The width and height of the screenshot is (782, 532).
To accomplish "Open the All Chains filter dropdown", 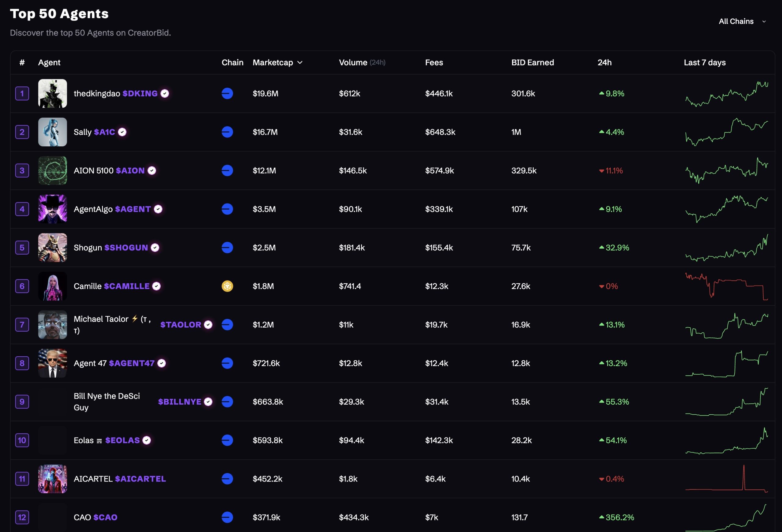I will tap(742, 21).
